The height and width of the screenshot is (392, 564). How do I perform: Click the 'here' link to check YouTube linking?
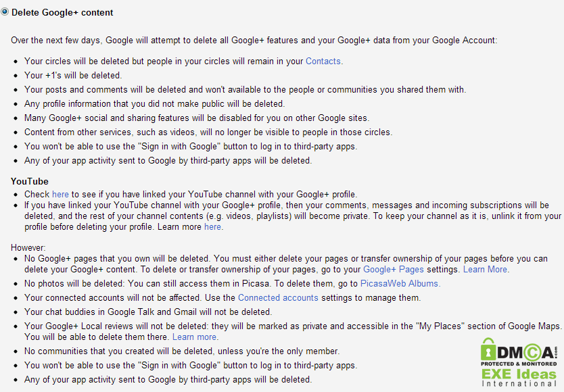click(60, 194)
